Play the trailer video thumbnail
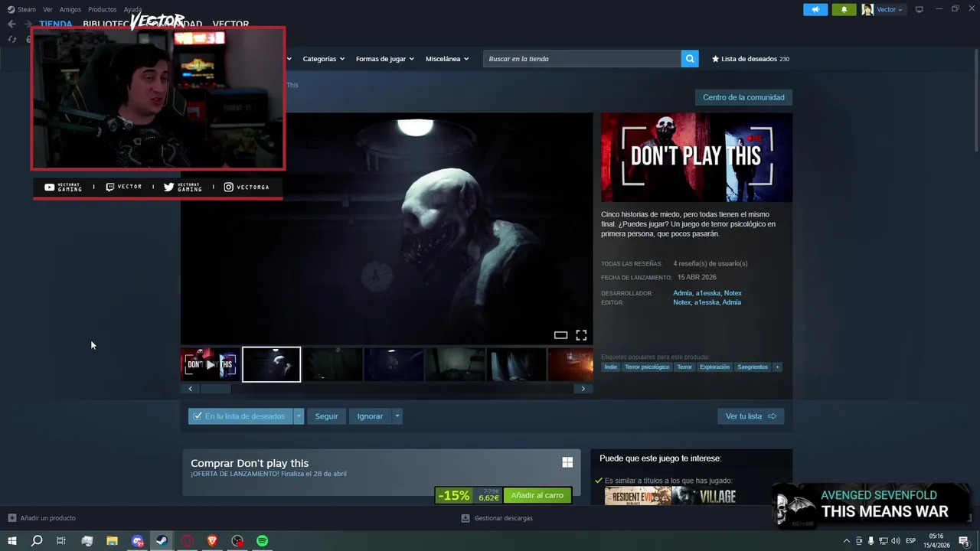Screen dimensions: 980x551 click(x=210, y=364)
